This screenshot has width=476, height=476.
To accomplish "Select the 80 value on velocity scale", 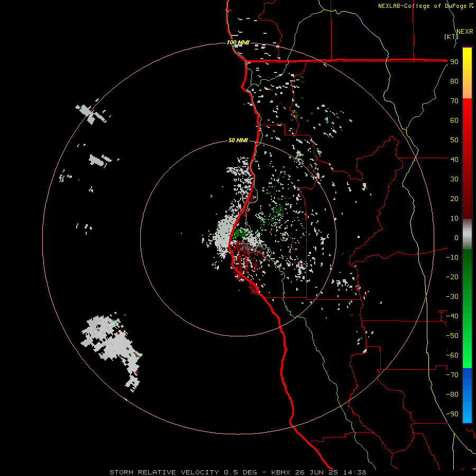I will (454, 81).
